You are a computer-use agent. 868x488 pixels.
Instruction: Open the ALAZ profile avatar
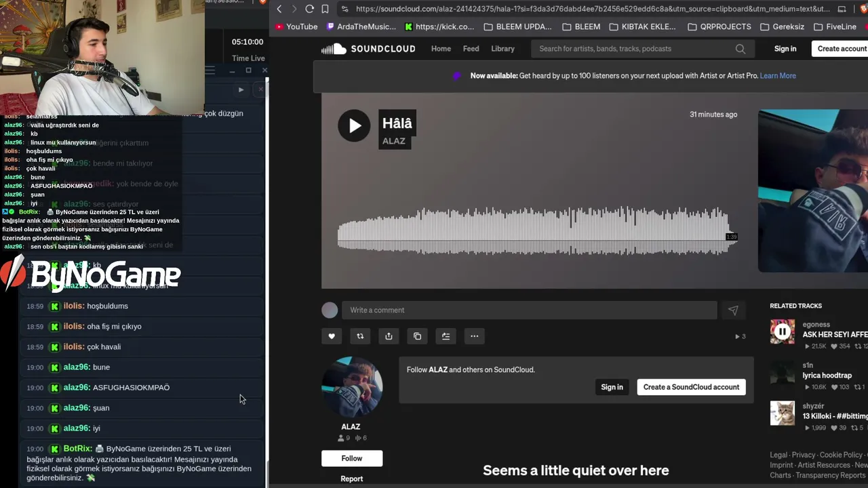[352, 387]
